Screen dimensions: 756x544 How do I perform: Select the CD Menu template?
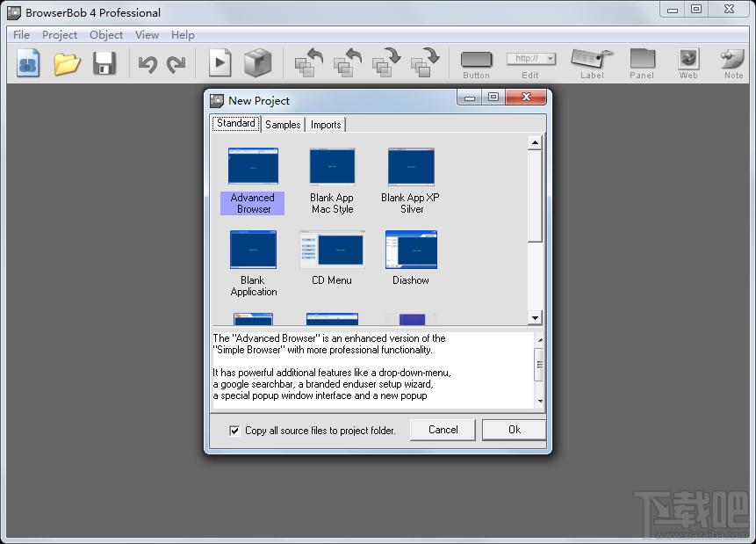point(332,257)
